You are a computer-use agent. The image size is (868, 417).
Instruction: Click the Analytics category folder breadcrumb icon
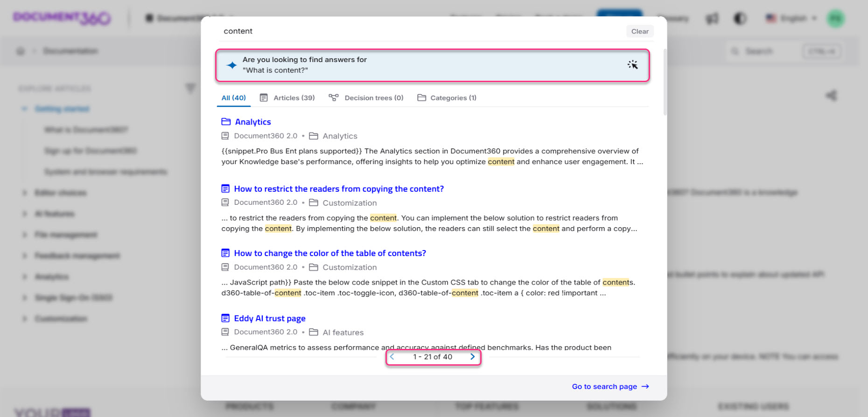point(314,136)
